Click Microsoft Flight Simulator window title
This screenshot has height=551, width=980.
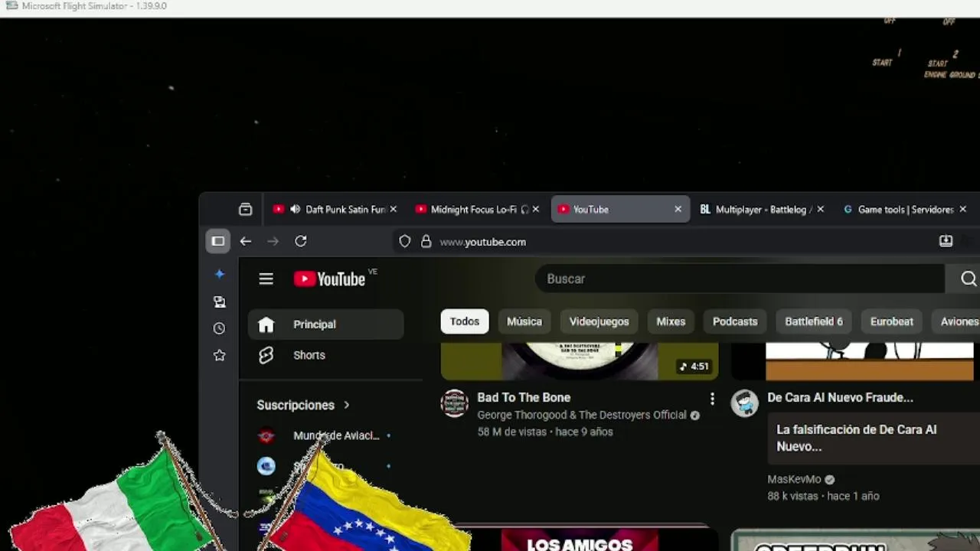(x=94, y=6)
